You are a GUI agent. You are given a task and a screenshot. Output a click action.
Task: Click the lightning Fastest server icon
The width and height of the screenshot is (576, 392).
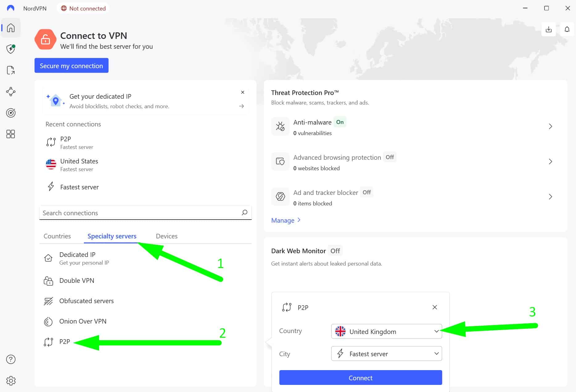point(51,187)
